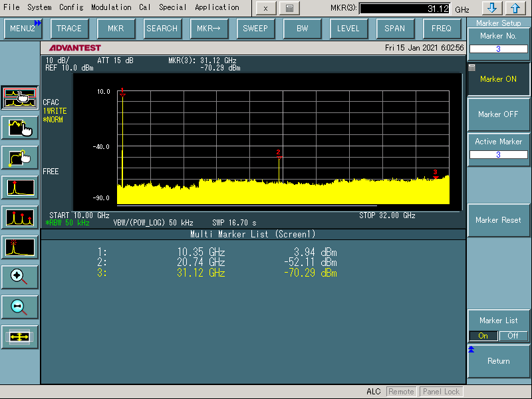Turn Marker List Off
532x399 pixels.
(513, 336)
